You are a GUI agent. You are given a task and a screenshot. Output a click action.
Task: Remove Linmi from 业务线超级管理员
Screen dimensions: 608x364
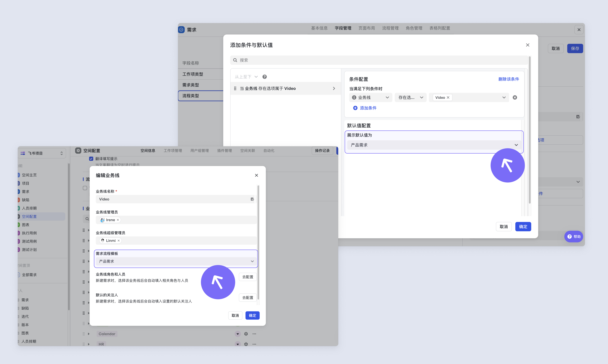pos(119,241)
